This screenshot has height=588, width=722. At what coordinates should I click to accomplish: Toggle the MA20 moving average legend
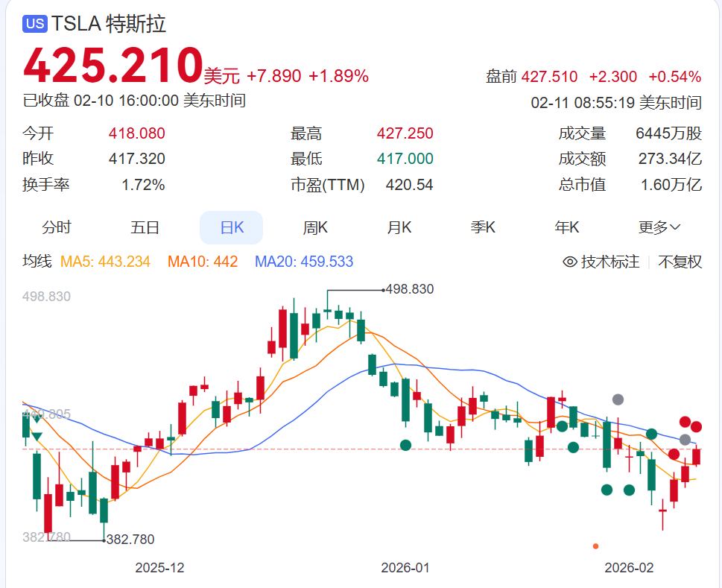(304, 262)
